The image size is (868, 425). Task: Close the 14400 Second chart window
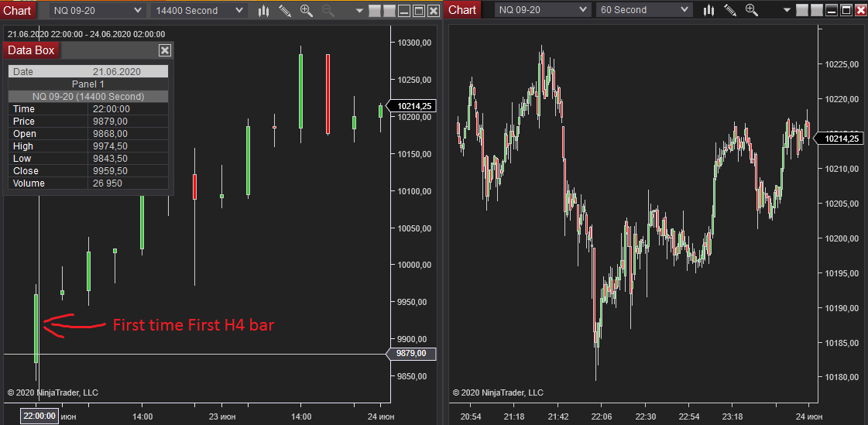(x=433, y=11)
